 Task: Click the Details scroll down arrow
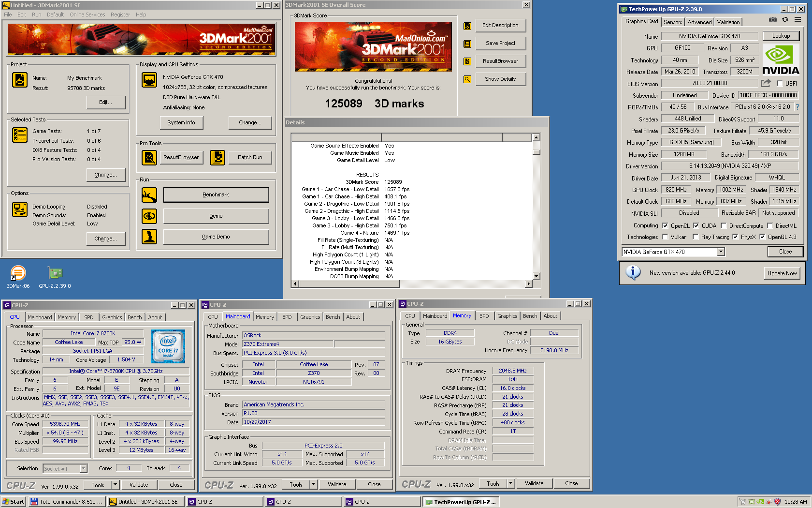pyautogui.click(x=536, y=276)
